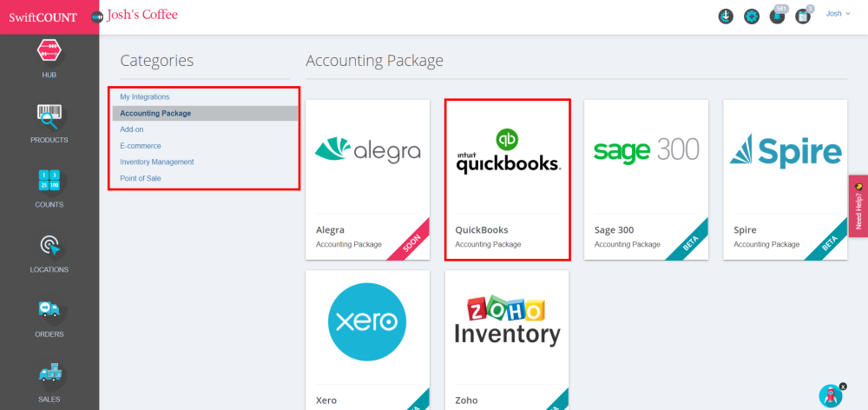Image resolution: width=868 pixels, height=410 pixels.
Task: Click the download gear icon in header
Action: coord(727,17)
